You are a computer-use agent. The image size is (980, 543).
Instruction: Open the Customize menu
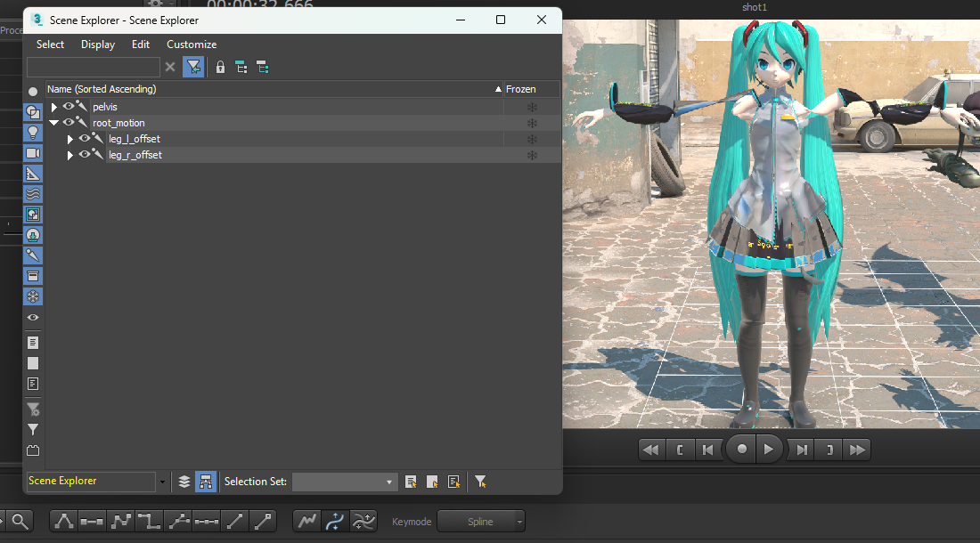coord(192,45)
